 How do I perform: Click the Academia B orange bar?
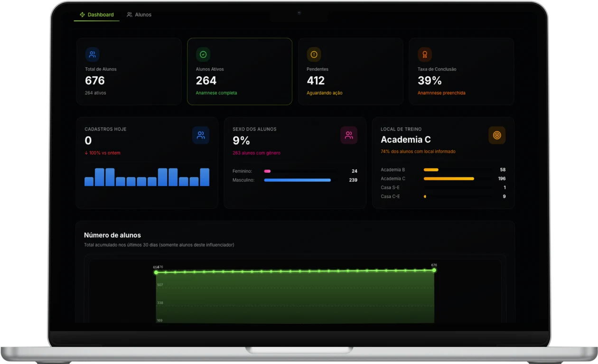(x=431, y=170)
